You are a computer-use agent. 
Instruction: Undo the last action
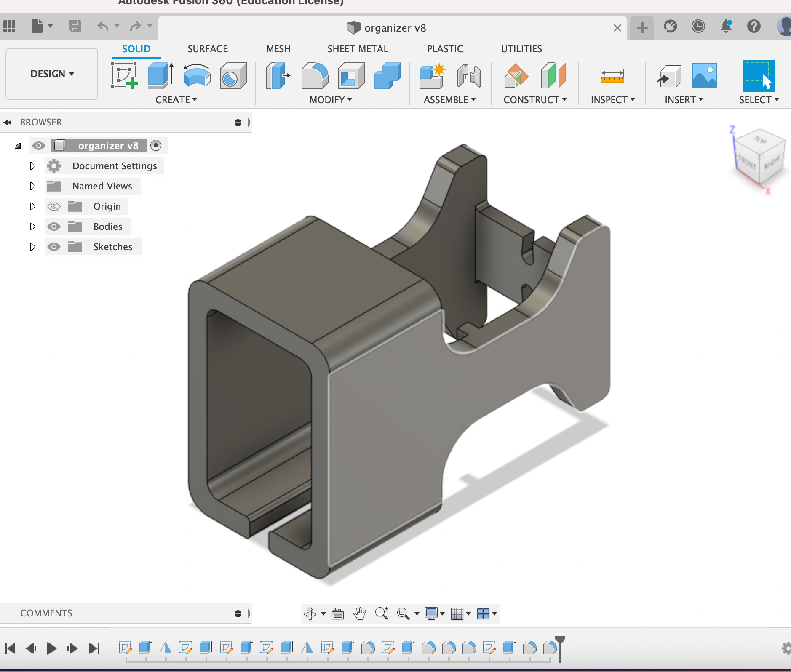103,26
